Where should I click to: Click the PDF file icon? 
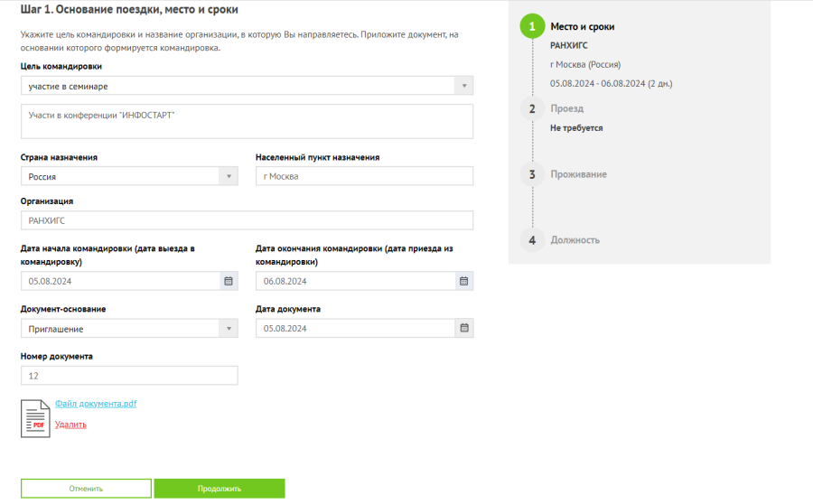point(36,418)
